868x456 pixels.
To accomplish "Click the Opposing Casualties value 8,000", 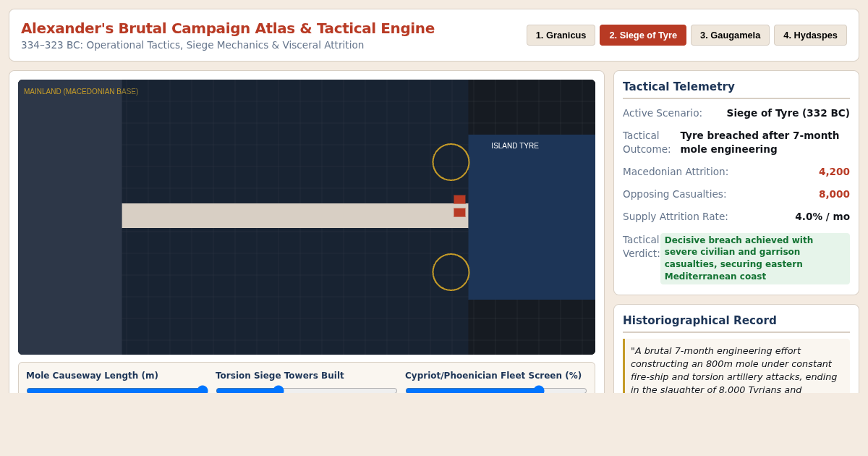I will tap(834, 194).
